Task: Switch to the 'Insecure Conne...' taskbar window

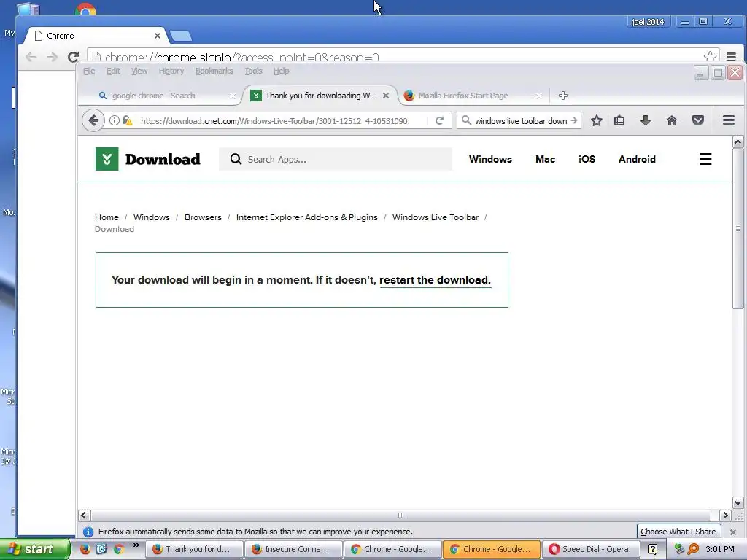Action: point(293,549)
